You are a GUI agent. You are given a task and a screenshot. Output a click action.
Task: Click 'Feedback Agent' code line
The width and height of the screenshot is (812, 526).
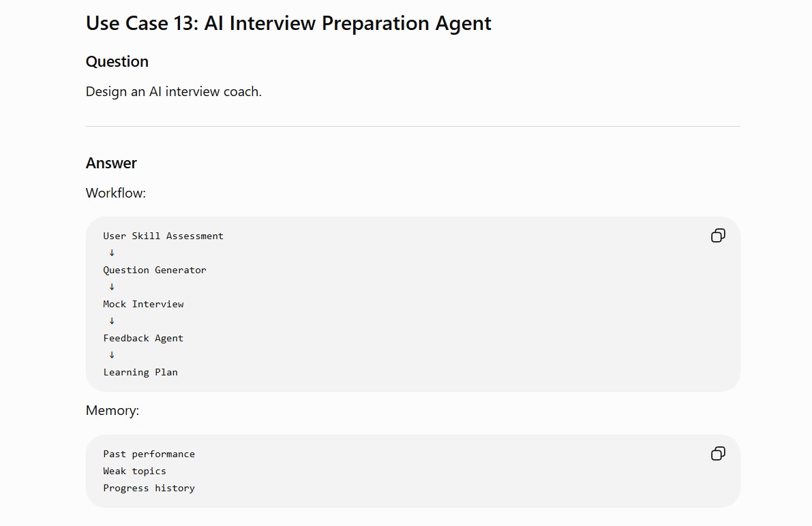coord(143,339)
